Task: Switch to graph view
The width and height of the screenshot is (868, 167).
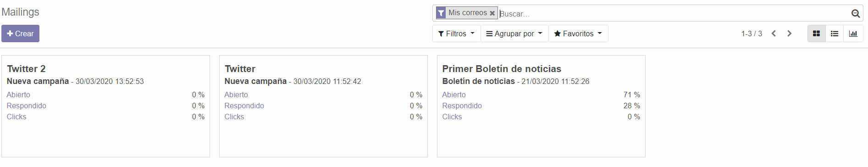Action: (x=853, y=33)
